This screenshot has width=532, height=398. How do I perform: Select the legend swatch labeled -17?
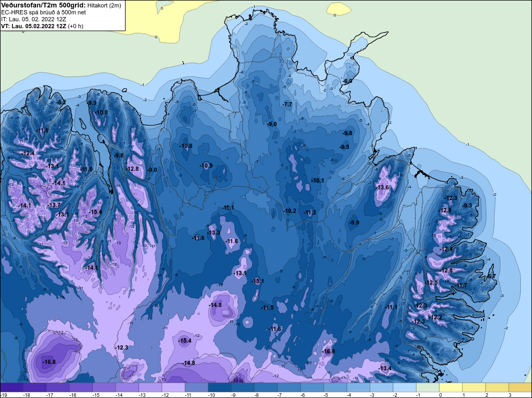point(57,388)
